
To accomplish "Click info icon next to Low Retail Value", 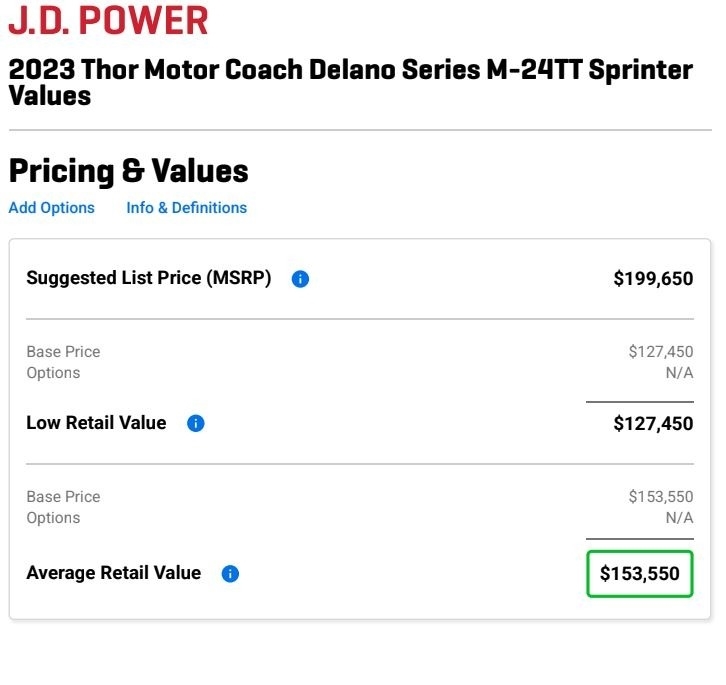I will pos(196,423).
